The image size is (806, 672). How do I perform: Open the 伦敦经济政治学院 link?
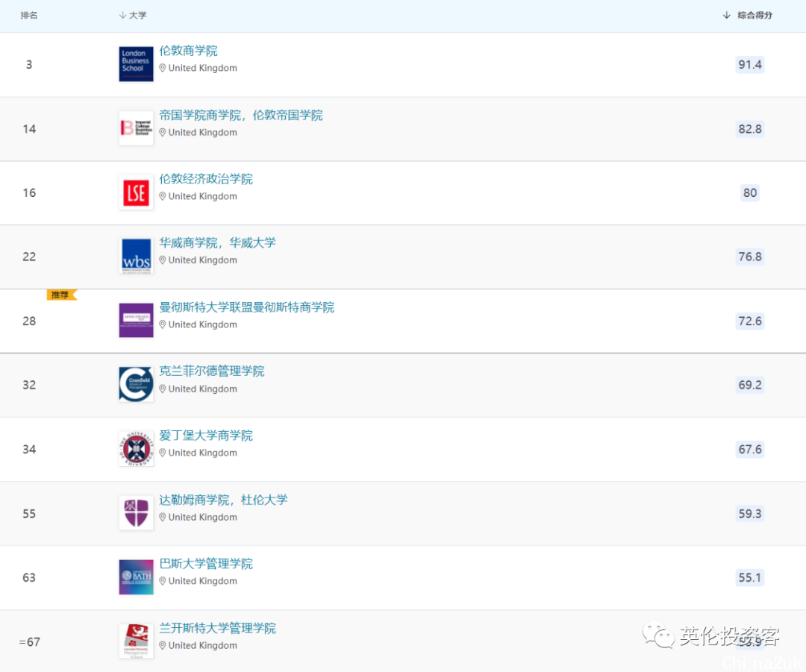coord(206,179)
